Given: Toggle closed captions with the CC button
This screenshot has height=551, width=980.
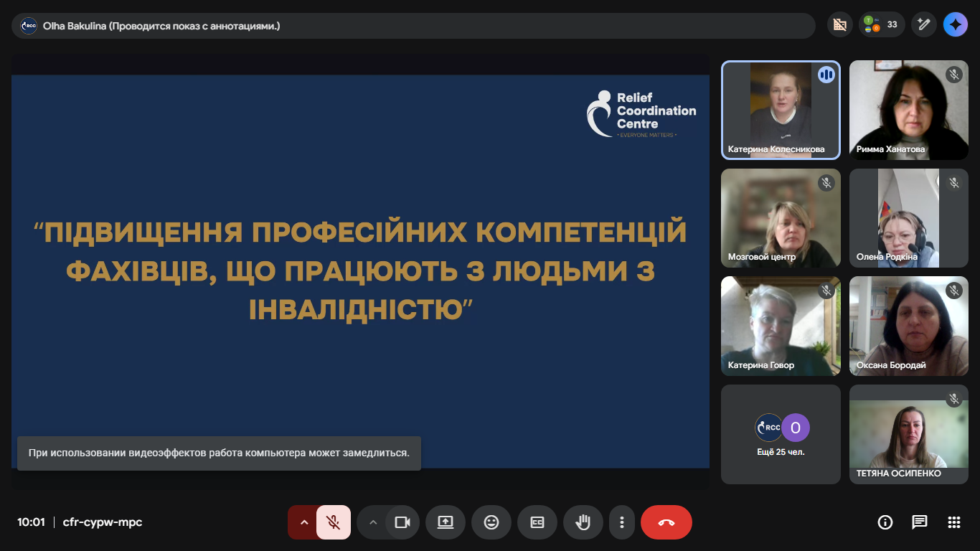Looking at the screenshot, I should (537, 522).
